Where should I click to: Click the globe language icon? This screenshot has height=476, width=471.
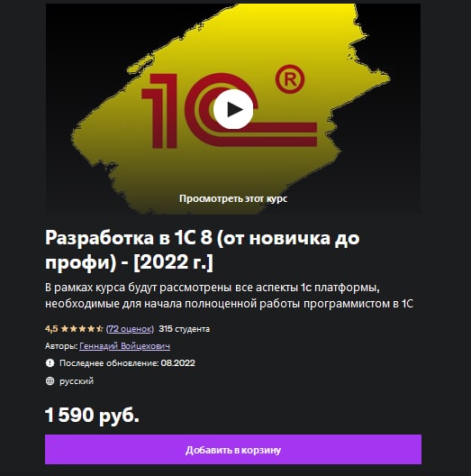(x=50, y=381)
